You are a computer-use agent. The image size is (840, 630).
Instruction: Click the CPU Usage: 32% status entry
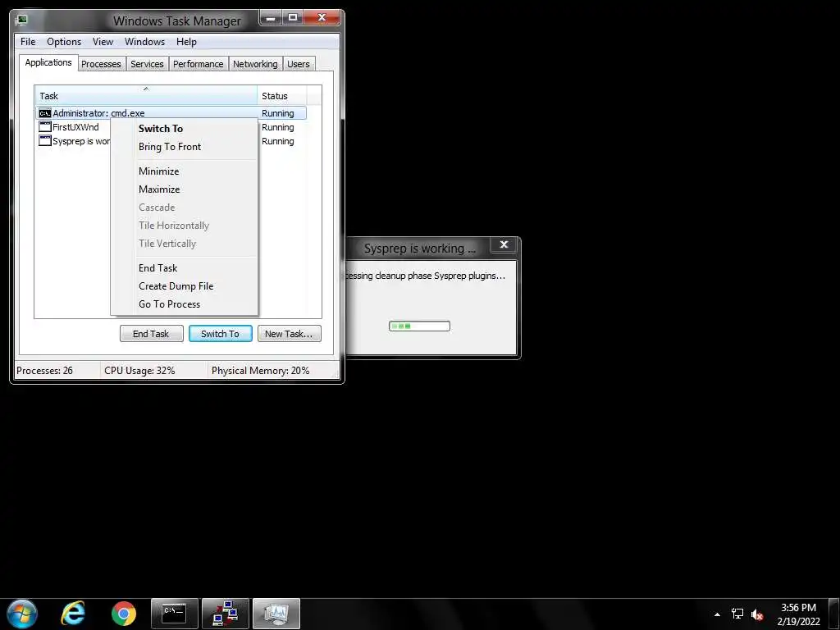pos(139,371)
